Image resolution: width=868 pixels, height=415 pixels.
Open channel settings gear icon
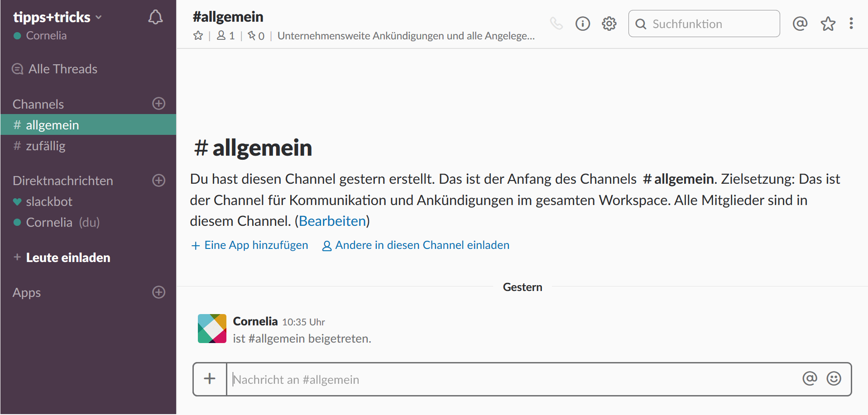609,24
